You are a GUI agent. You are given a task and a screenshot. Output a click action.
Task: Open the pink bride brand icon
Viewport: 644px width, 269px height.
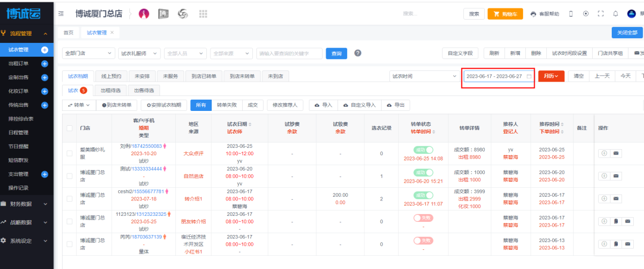144,14
